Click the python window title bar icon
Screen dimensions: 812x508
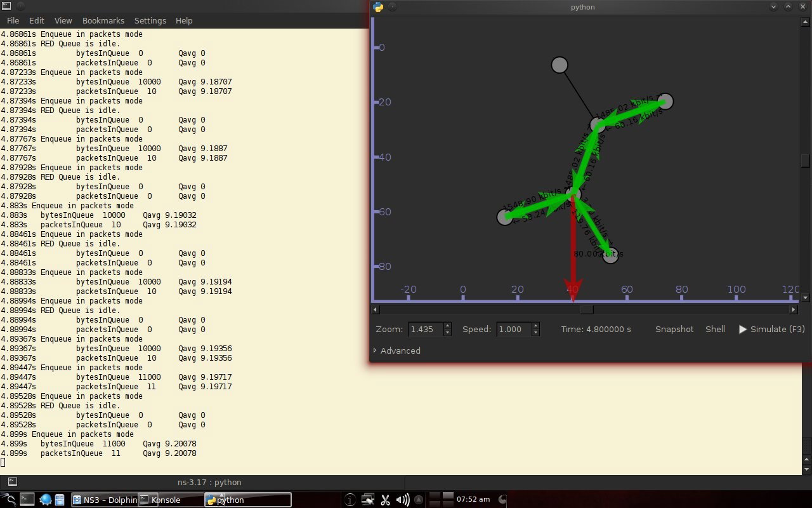coord(379,7)
